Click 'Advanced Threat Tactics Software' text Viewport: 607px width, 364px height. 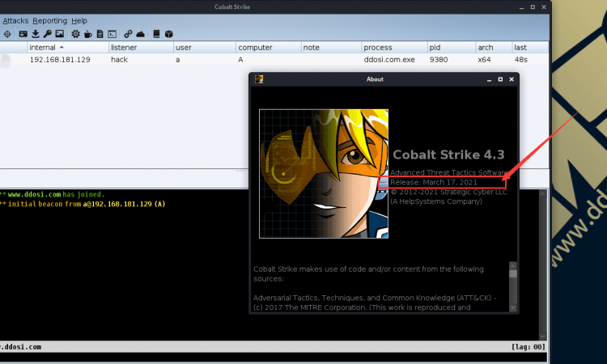(449, 172)
